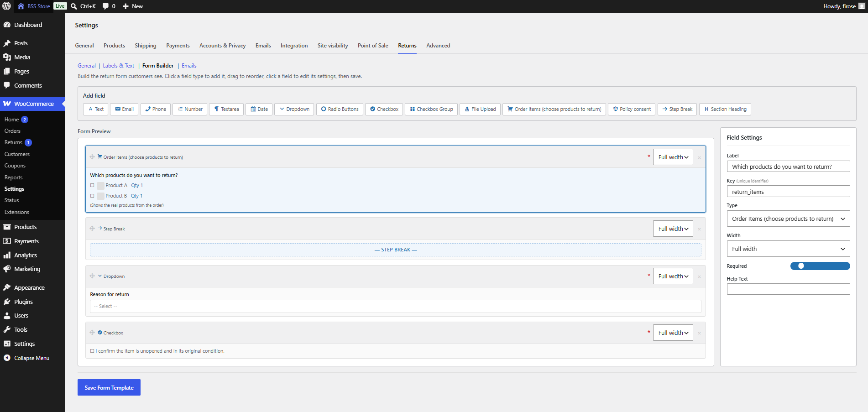Add a Checkbox Group field
Screen dimensions: 868x412
click(x=431, y=109)
